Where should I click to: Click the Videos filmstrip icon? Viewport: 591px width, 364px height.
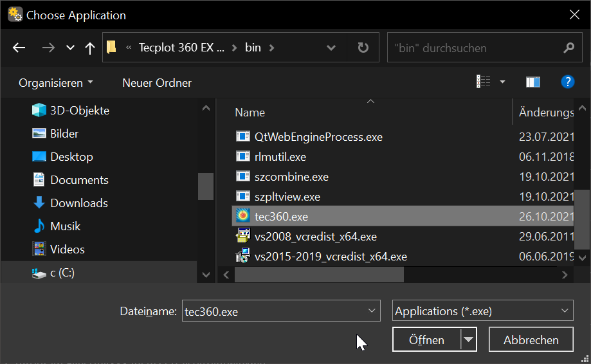(39, 249)
